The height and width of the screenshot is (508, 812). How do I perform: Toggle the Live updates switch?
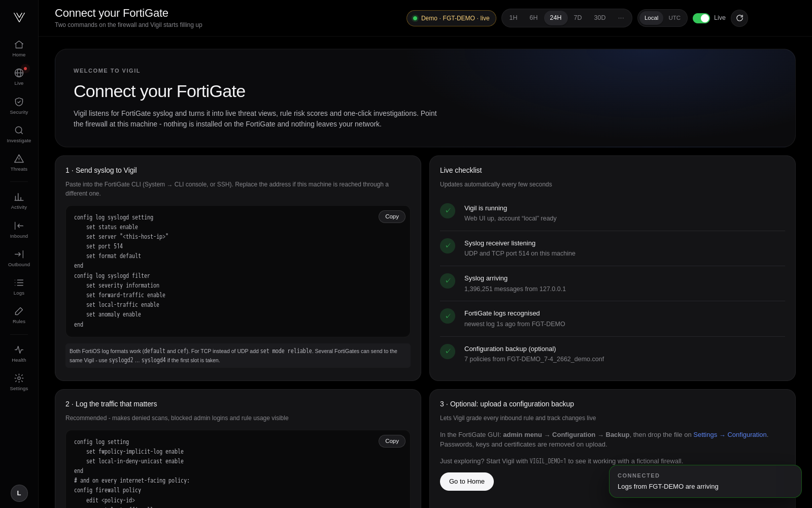pyautogui.click(x=701, y=18)
